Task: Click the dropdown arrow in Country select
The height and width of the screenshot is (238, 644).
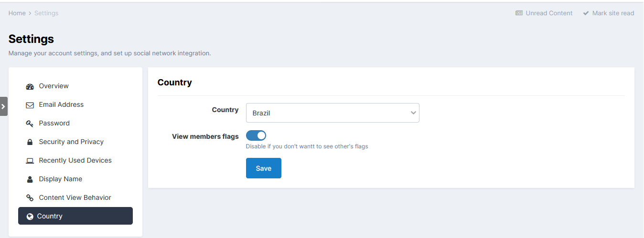Action: click(413, 113)
